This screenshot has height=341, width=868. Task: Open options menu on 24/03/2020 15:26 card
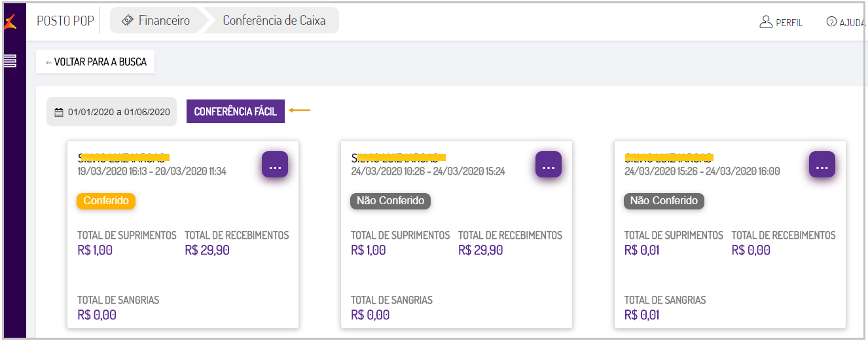(x=822, y=164)
